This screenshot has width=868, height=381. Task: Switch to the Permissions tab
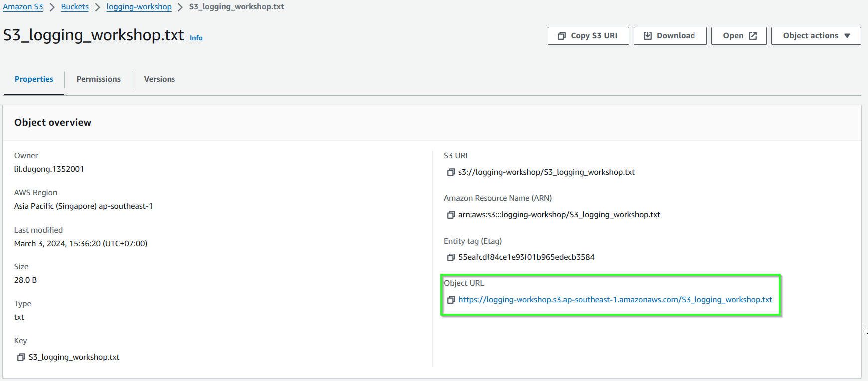point(99,79)
